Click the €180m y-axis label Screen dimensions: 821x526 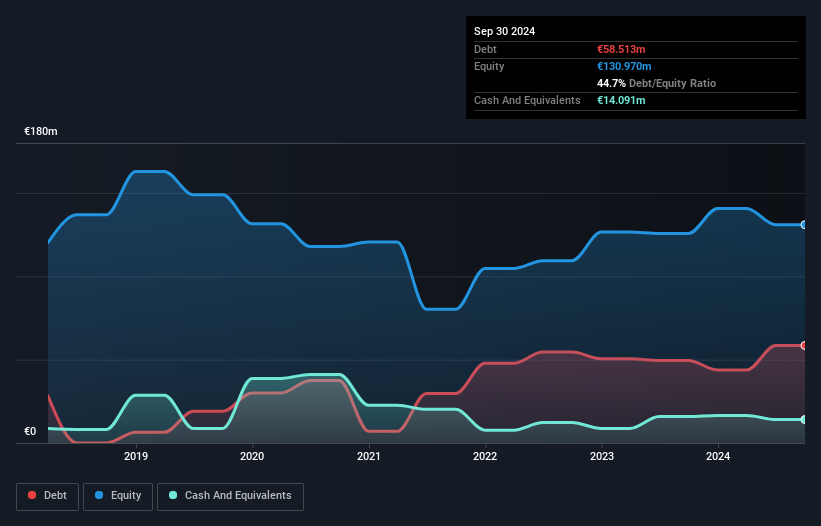(x=41, y=131)
